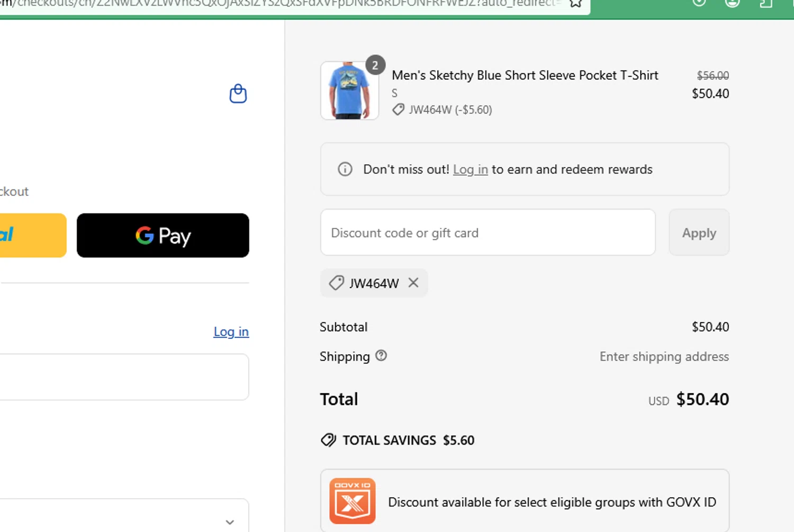Click the struck-through $56.00 original price
The width and height of the screenshot is (794, 532).
coord(713,75)
